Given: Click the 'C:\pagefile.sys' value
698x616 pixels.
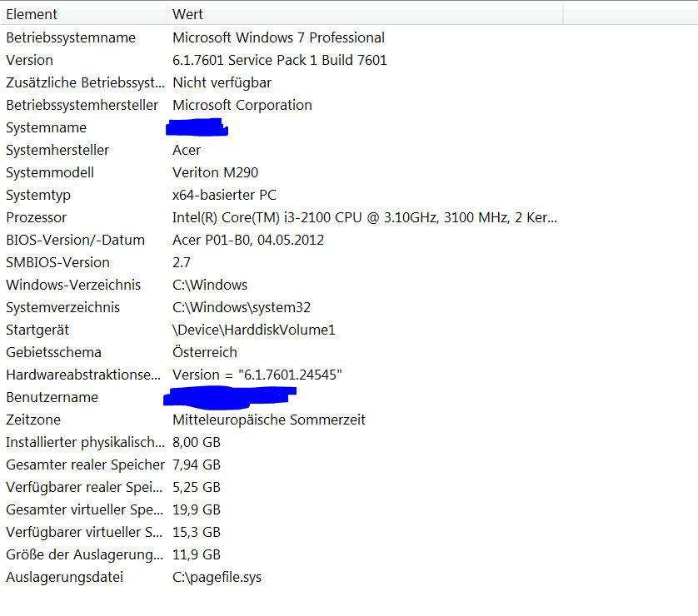Looking at the screenshot, I should click(217, 578).
